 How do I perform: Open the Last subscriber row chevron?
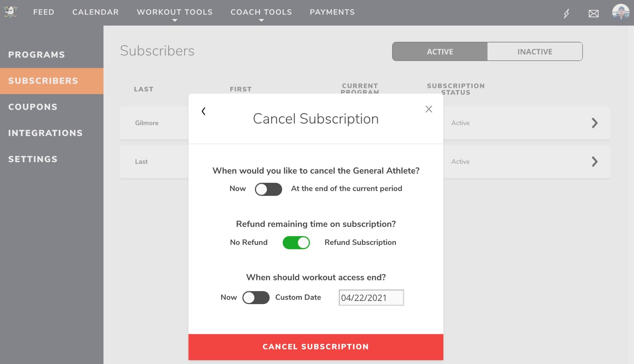(595, 162)
